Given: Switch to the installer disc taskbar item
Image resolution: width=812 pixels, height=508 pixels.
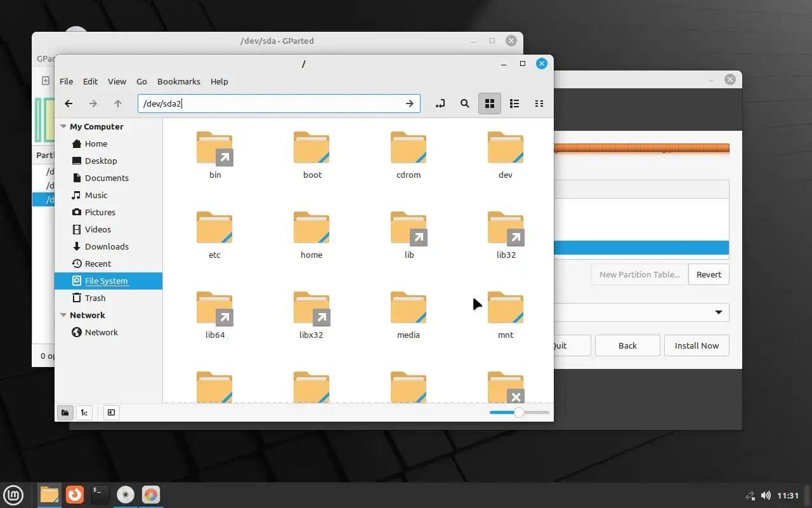Looking at the screenshot, I should pos(125,495).
